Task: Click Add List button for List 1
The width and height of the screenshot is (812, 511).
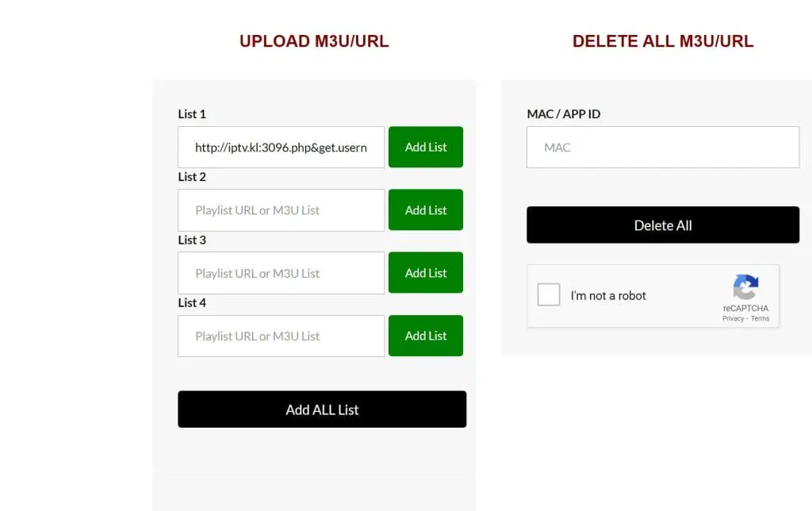Action: (426, 147)
